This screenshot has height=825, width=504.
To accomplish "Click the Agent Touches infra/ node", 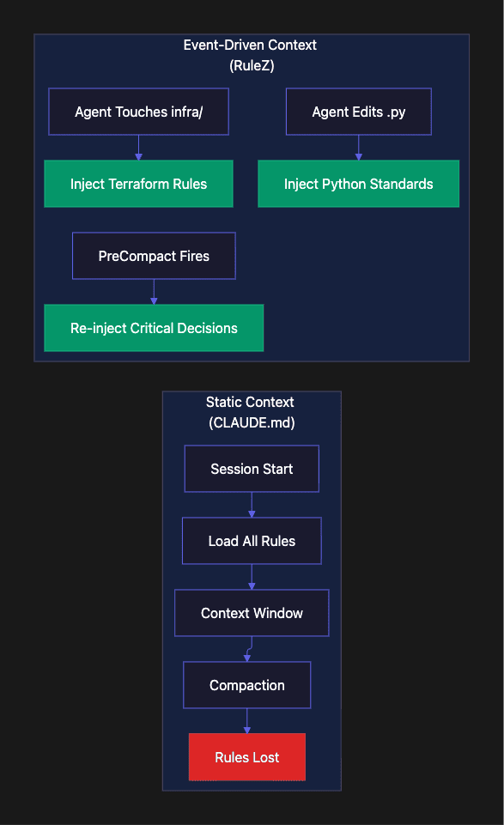I will 138,112.
